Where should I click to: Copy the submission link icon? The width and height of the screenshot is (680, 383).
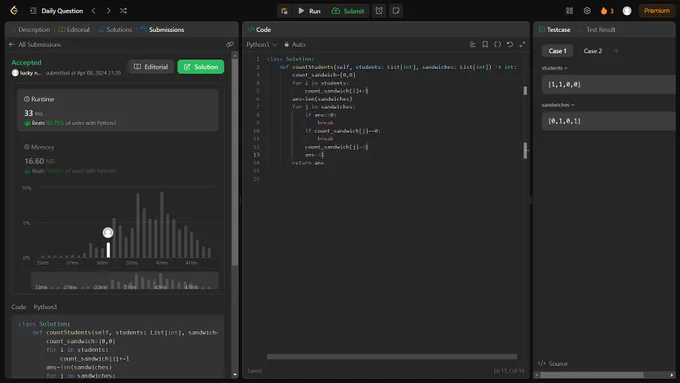(230, 44)
